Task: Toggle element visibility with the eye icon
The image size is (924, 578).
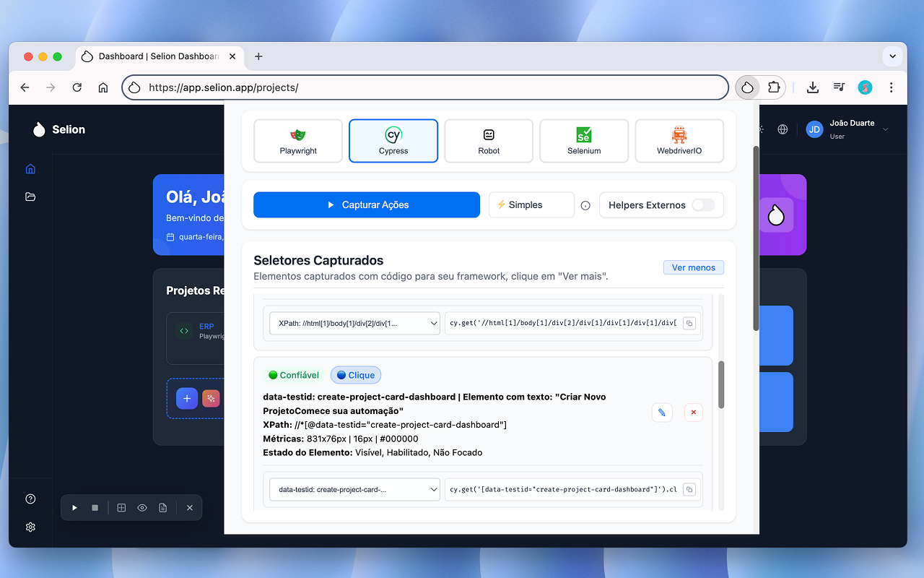Action: (x=141, y=507)
